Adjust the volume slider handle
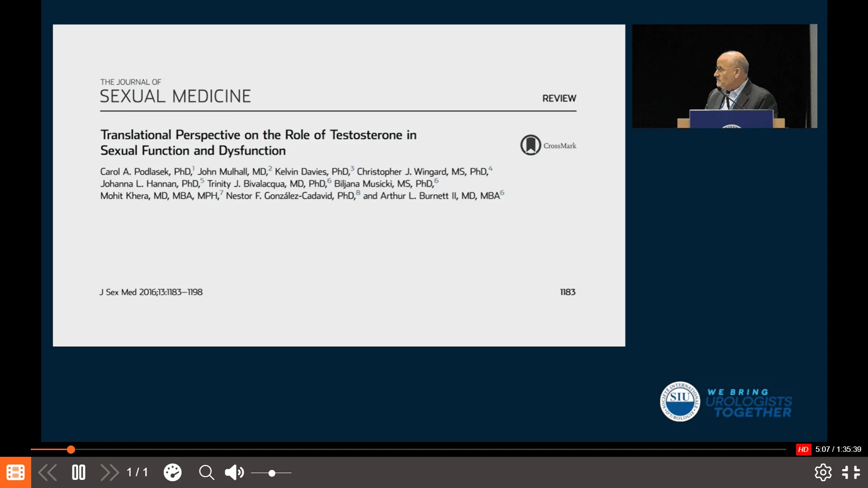 click(272, 473)
